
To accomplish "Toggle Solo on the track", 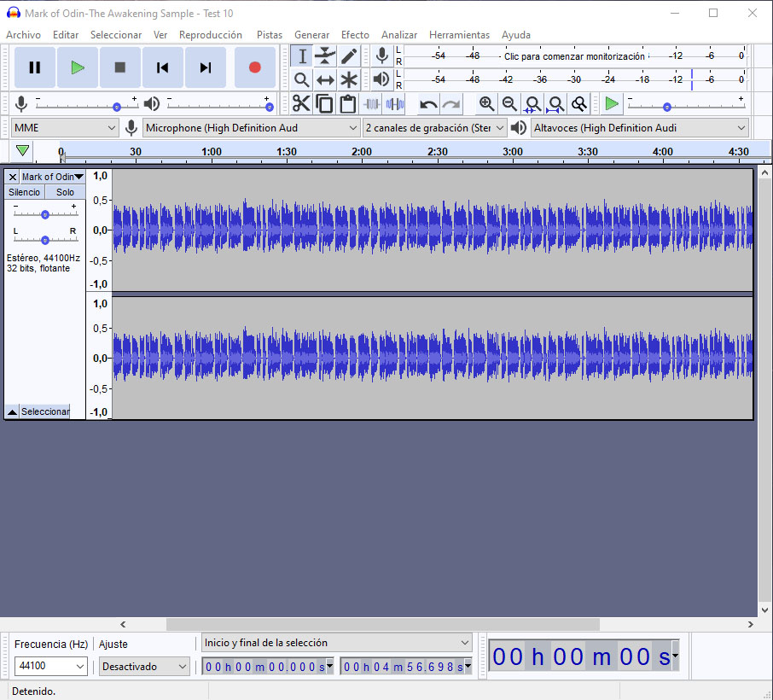I will (x=66, y=192).
